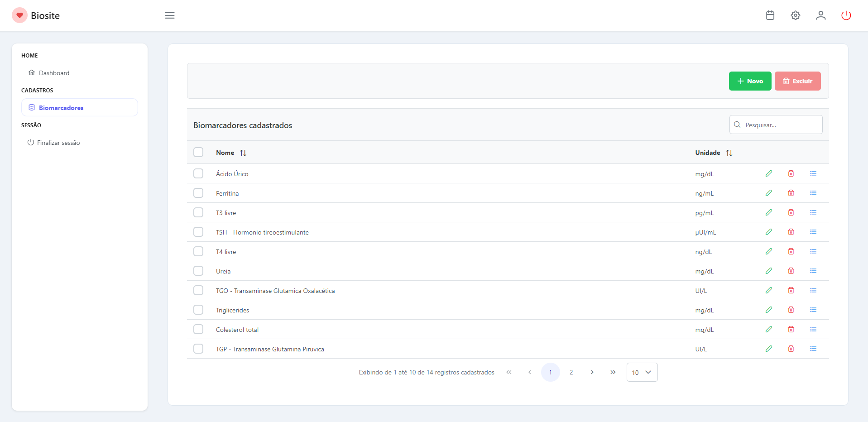This screenshot has height=422, width=868.
Task: Click the user profile icon
Action: (821, 15)
